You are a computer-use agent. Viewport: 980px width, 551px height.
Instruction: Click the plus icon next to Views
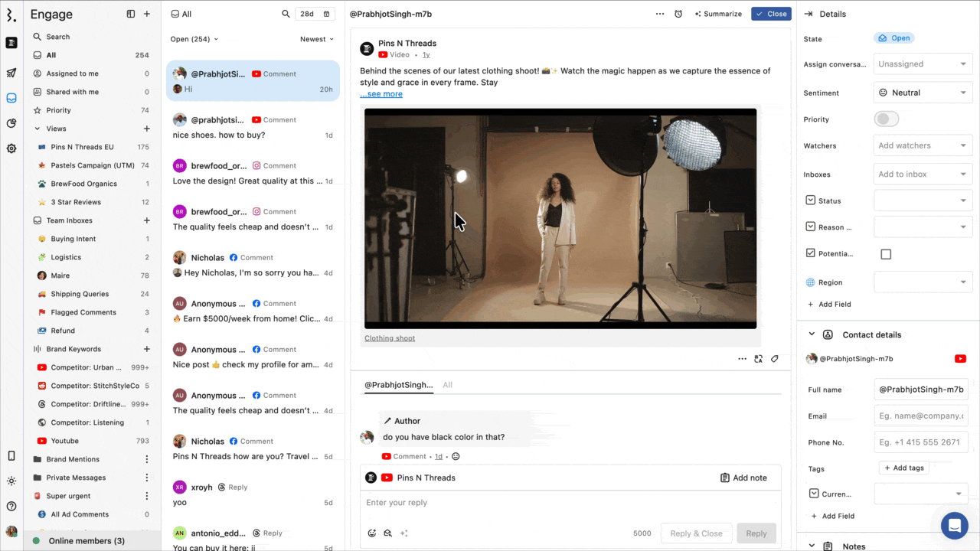147,129
